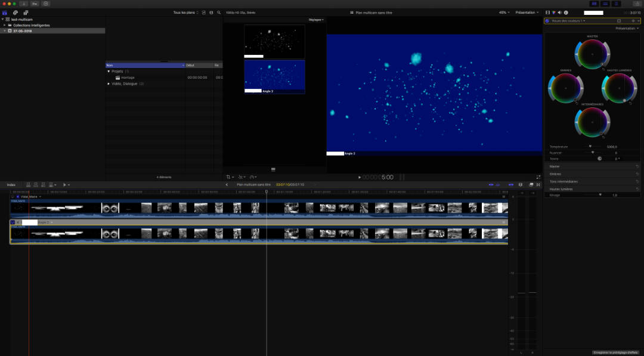Viewport: 644px width, 356px height.
Task: Play the viewer with the play button
Action: (x=360, y=177)
